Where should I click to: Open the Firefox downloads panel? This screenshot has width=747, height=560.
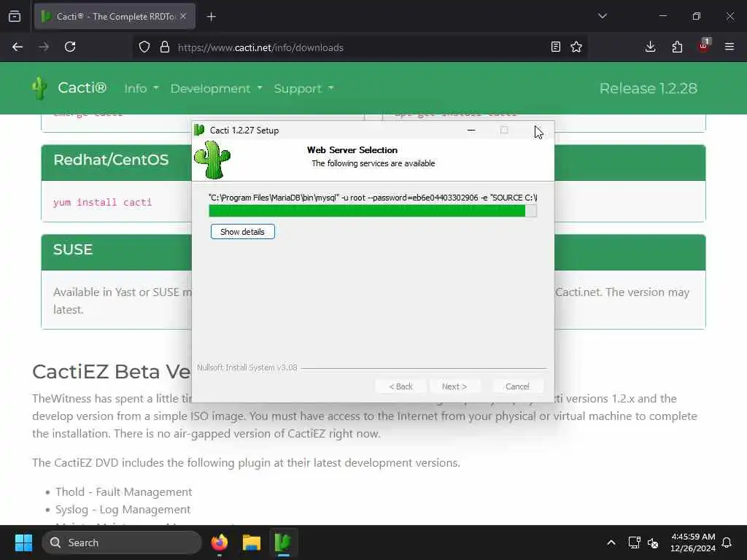650,47
